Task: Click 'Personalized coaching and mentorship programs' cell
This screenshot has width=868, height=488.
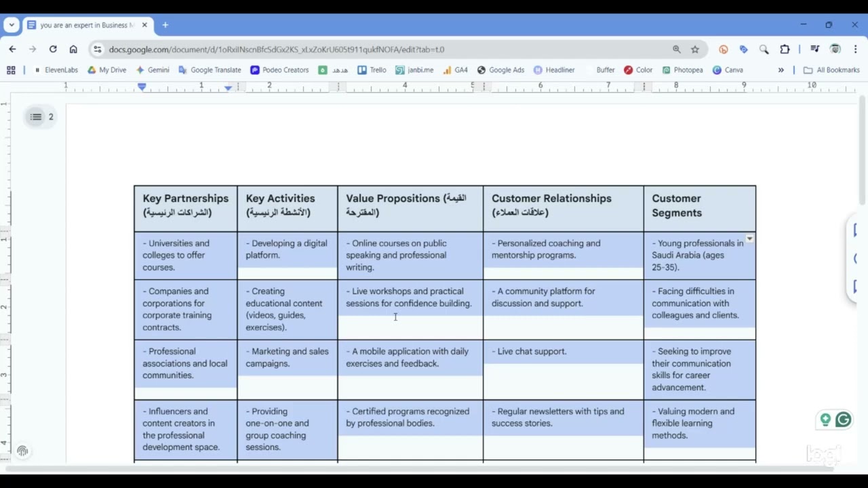Action: pyautogui.click(x=564, y=256)
